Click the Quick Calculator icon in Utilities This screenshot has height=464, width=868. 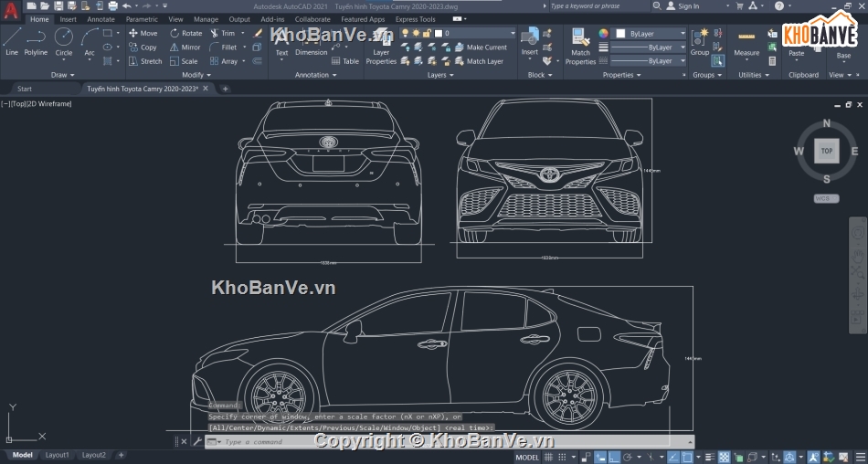click(x=772, y=61)
